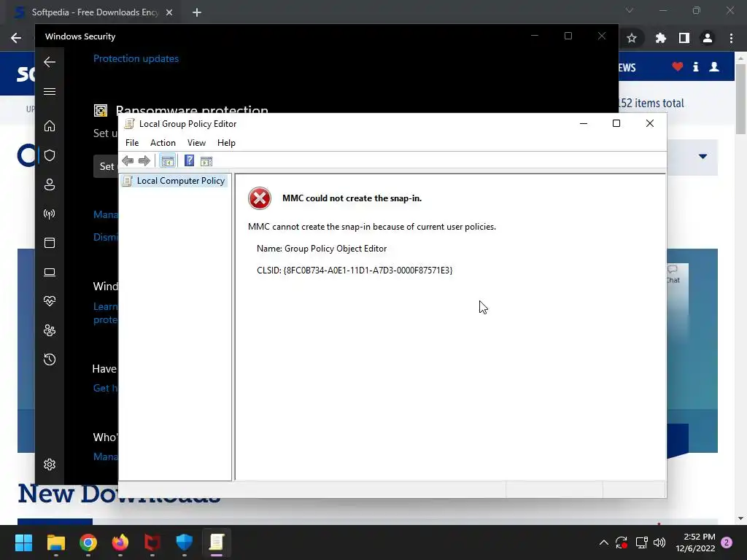Expand Softpedia dropdown arrow on right
This screenshot has width=747, height=560.
(x=703, y=156)
